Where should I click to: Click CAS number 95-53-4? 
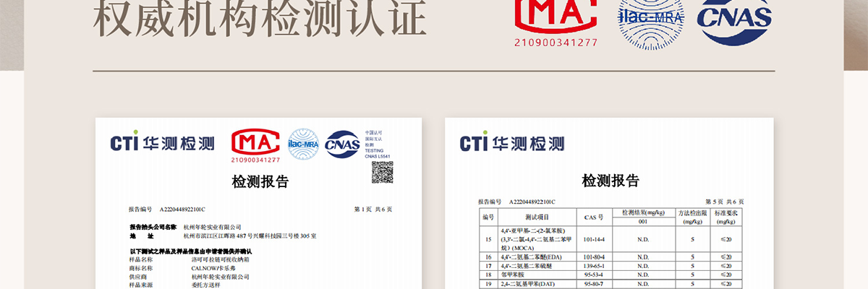point(594,275)
